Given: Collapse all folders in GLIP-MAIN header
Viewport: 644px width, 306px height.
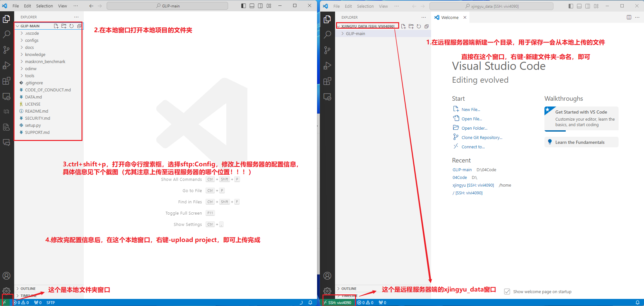Looking at the screenshot, I should (x=79, y=26).
